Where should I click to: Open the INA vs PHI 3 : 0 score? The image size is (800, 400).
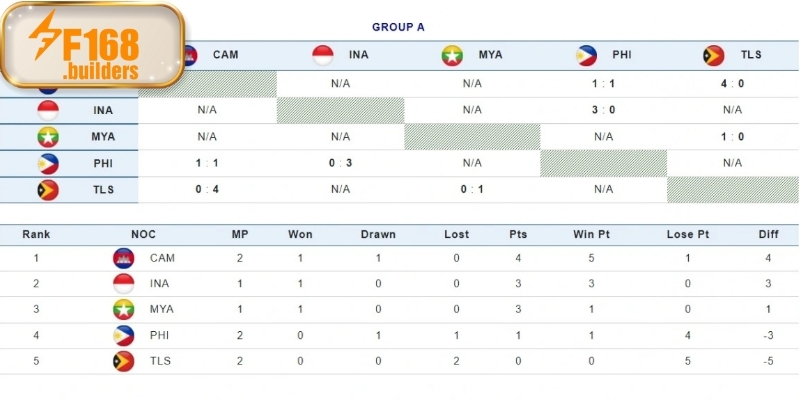coord(603,110)
